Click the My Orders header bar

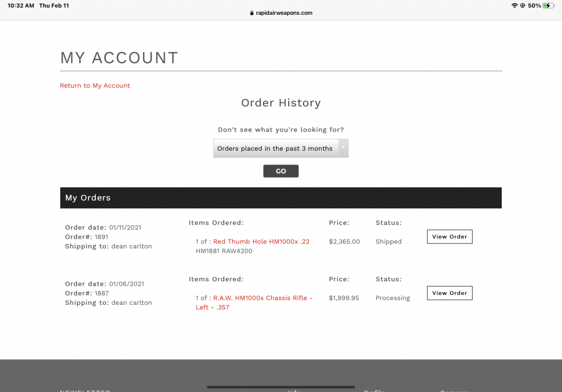coord(280,198)
